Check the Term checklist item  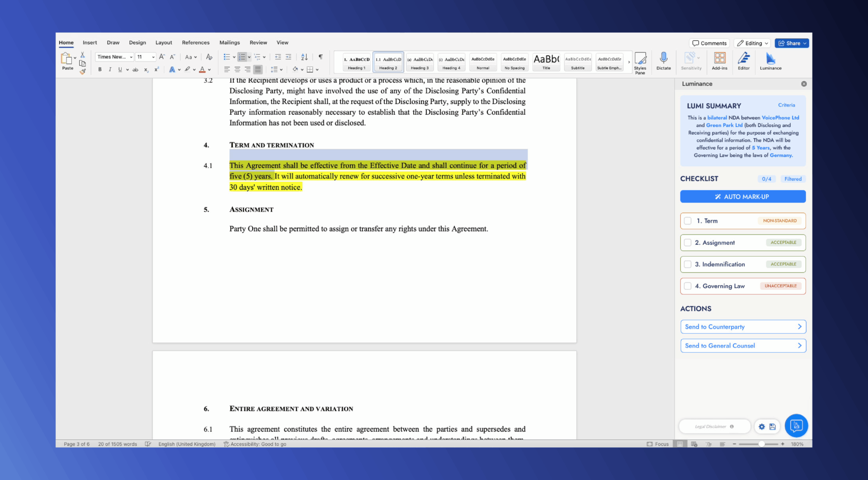(x=688, y=221)
